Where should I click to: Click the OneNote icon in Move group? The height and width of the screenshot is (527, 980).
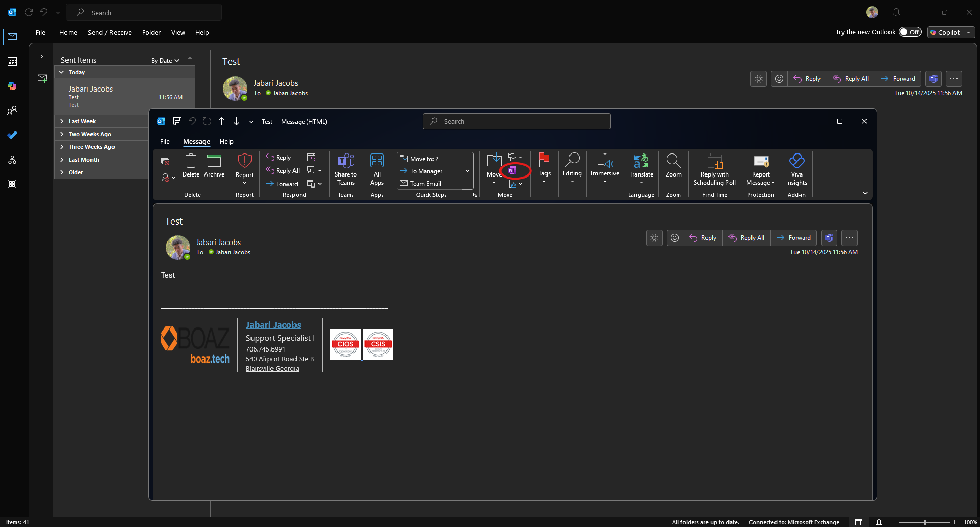click(512, 171)
